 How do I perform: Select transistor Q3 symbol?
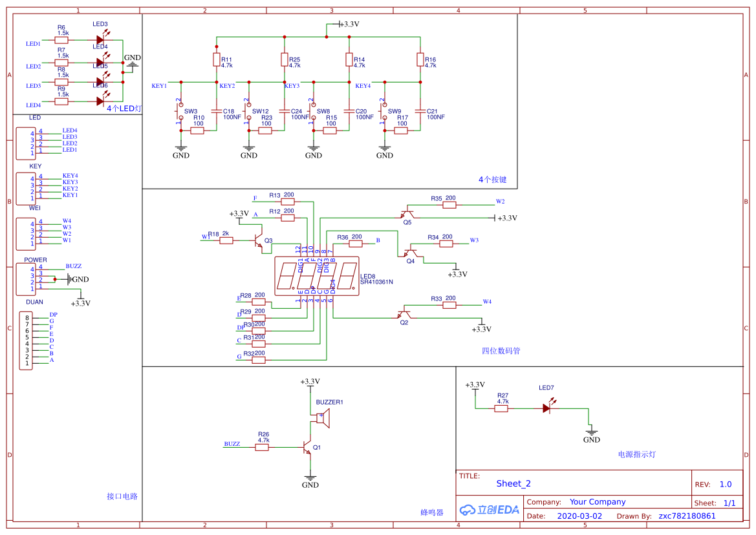point(259,242)
